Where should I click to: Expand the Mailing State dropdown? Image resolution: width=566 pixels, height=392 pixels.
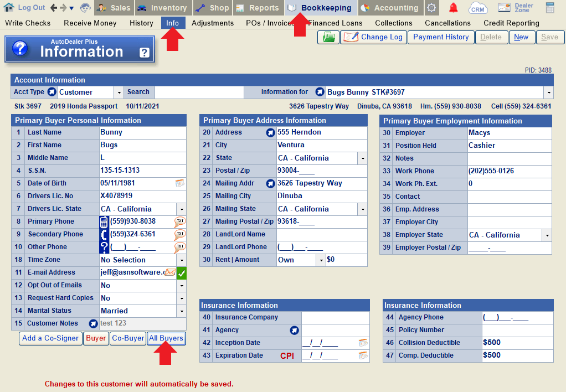click(x=363, y=209)
